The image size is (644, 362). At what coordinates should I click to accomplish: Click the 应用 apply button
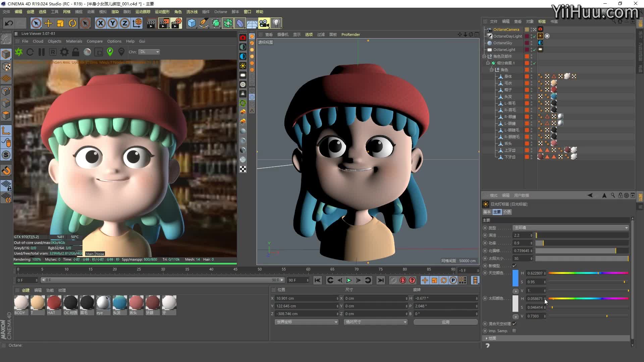(445, 322)
